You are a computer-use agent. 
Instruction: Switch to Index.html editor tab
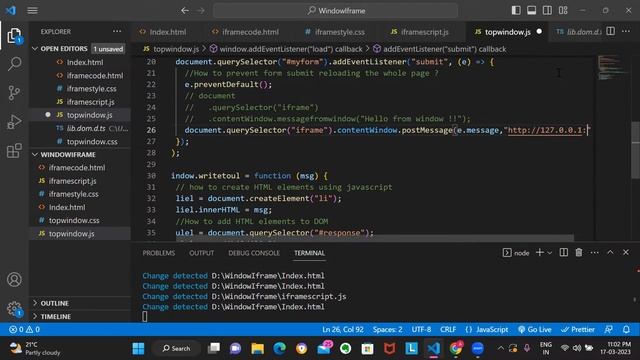163,32
